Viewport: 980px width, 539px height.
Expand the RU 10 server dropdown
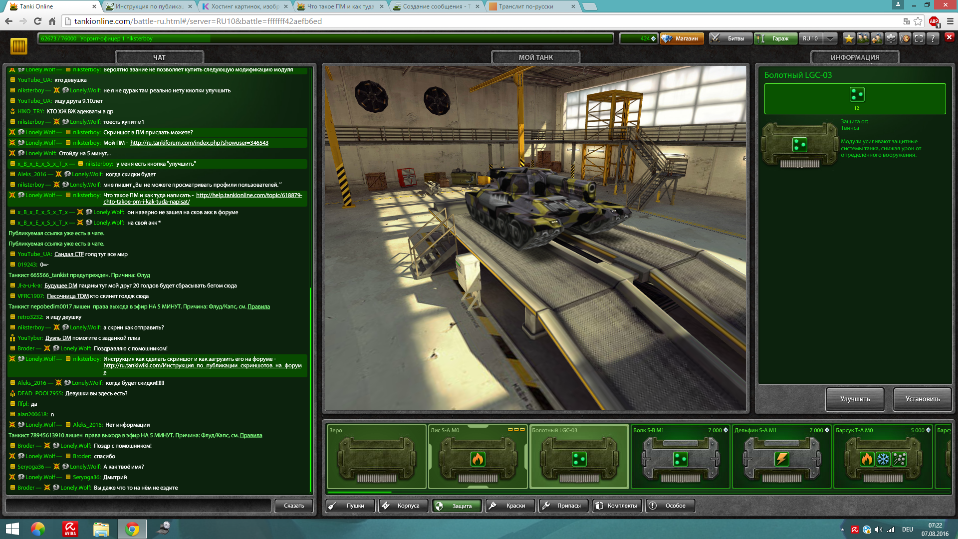pyautogui.click(x=830, y=38)
